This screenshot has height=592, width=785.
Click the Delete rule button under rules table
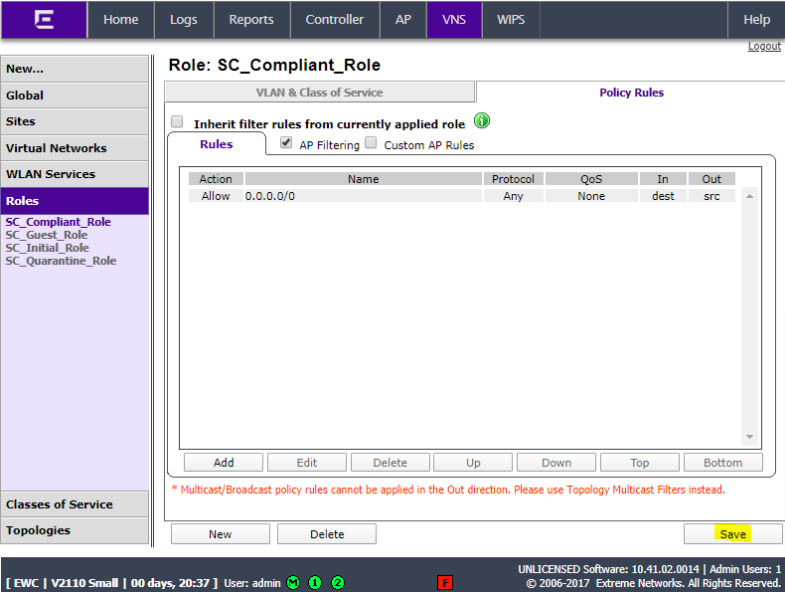coord(390,462)
